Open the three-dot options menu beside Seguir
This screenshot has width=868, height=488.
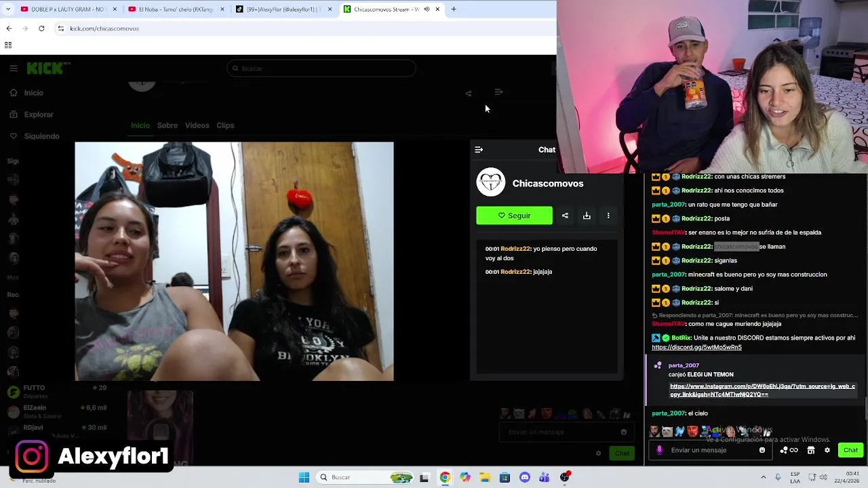click(608, 216)
